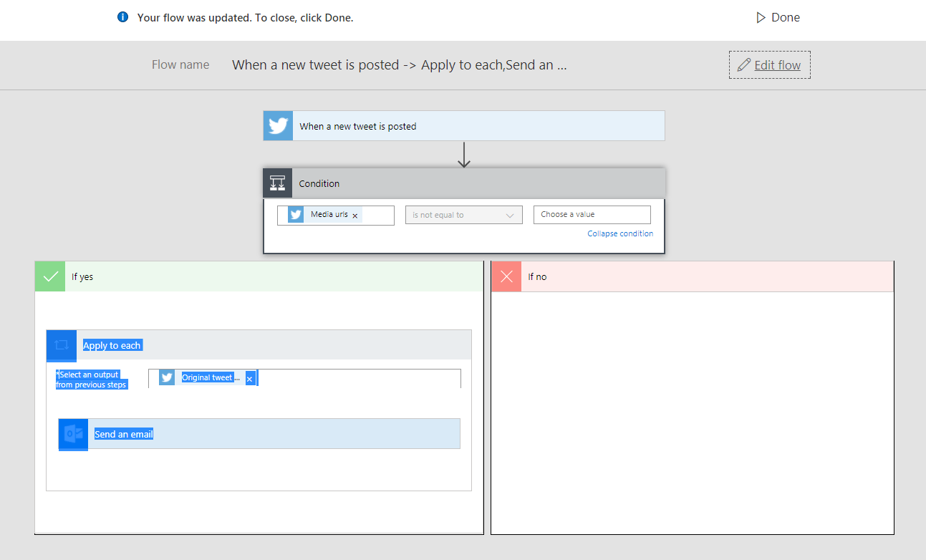Click the Condition step icon
Viewport: 926px width, 560px height.
point(278,183)
